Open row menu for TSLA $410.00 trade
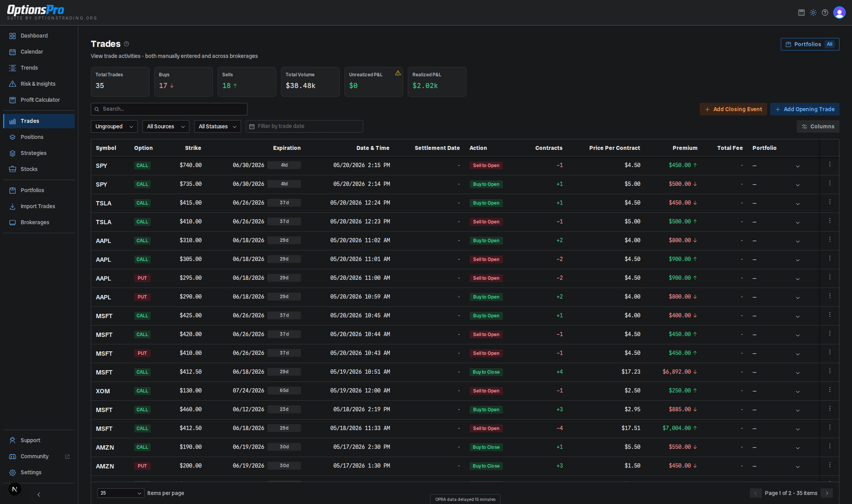Screen dimensions: 852x504 tap(830, 221)
